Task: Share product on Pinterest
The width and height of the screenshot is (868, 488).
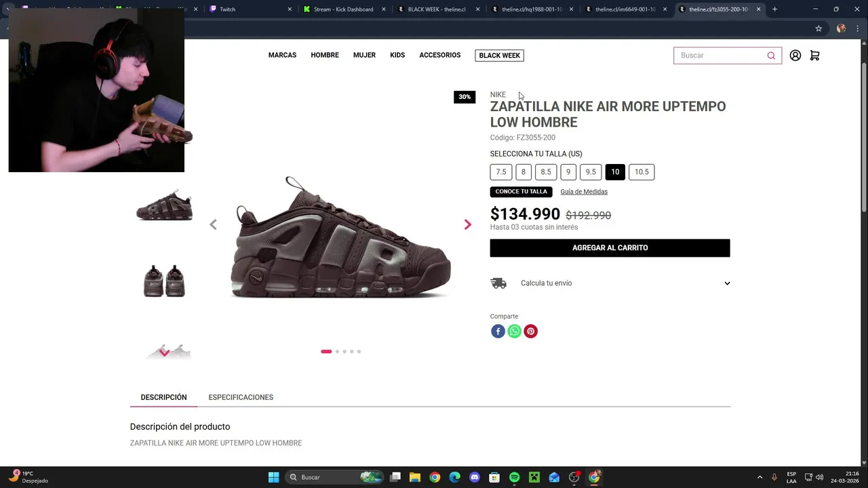Action: pyautogui.click(x=531, y=331)
